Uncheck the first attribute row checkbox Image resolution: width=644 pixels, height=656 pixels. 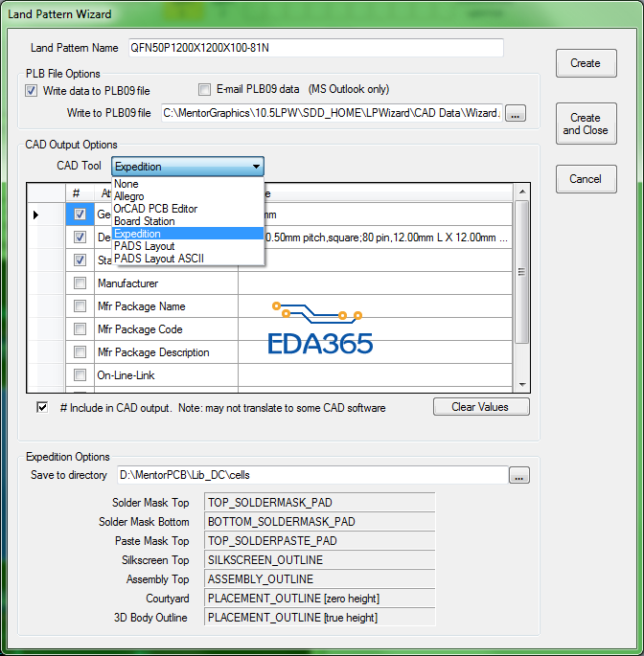coord(80,215)
